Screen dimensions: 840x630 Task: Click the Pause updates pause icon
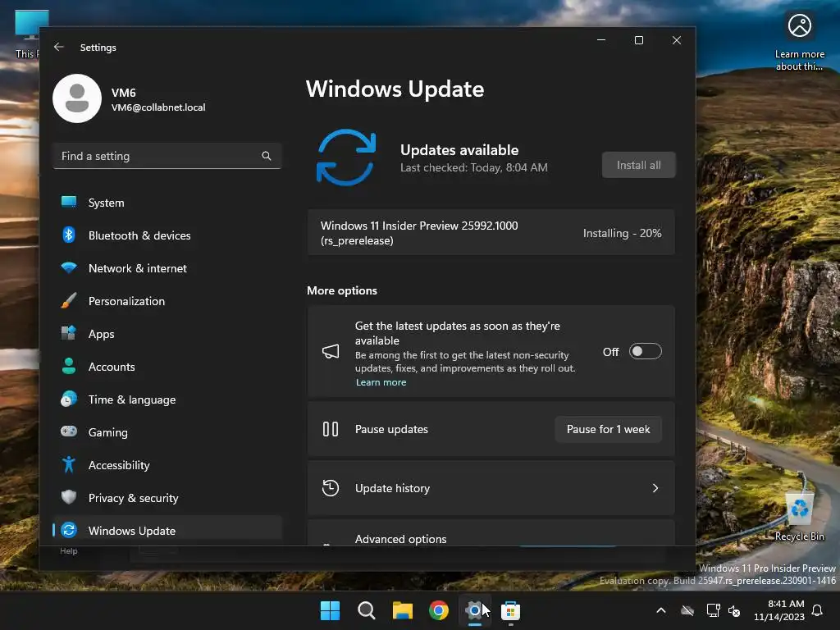pyautogui.click(x=331, y=429)
